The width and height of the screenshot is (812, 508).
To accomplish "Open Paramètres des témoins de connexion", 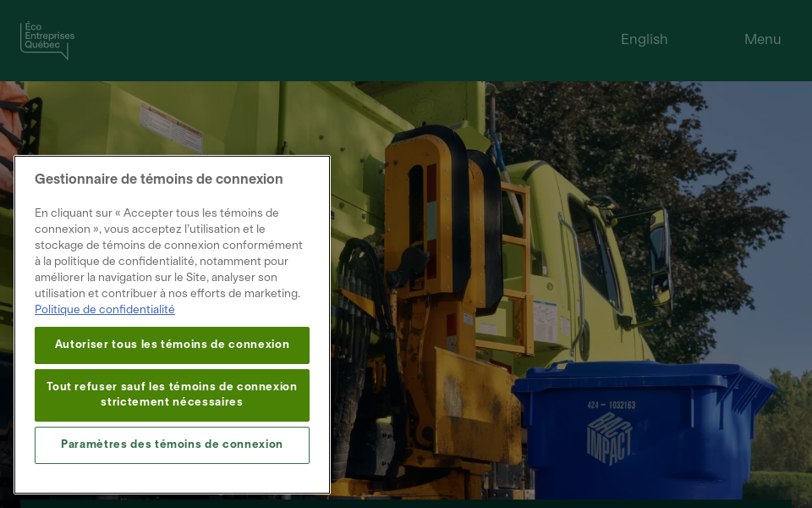I will pyautogui.click(x=172, y=444).
